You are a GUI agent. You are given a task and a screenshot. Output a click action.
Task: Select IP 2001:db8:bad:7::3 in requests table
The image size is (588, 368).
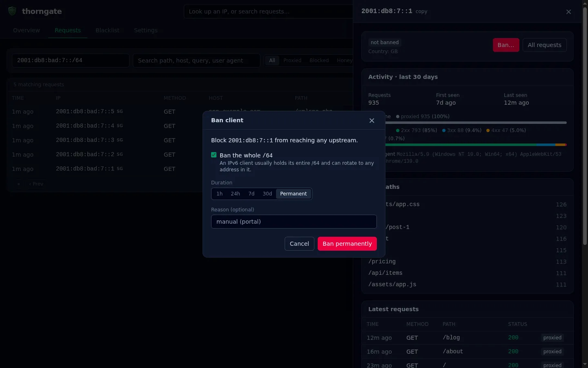coord(85,140)
